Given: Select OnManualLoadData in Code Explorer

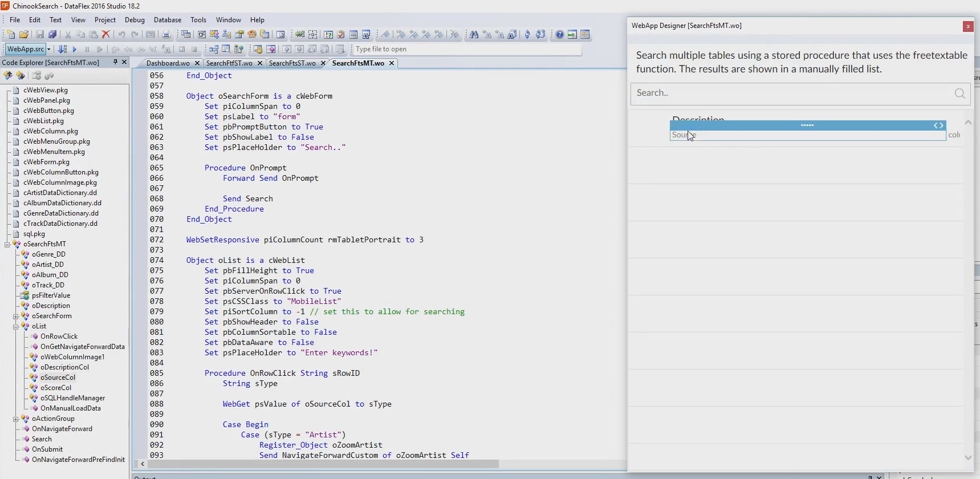Looking at the screenshot, I should 70,408.
